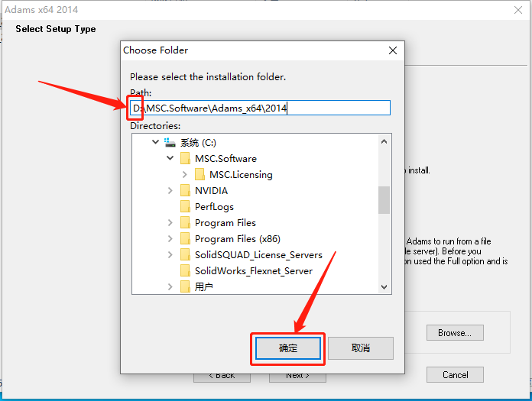The height and width of the screenshot is (401, 532).
Task: Click the SolidWorks_Flexnet_Server folder icon
Action: [185, 271]
